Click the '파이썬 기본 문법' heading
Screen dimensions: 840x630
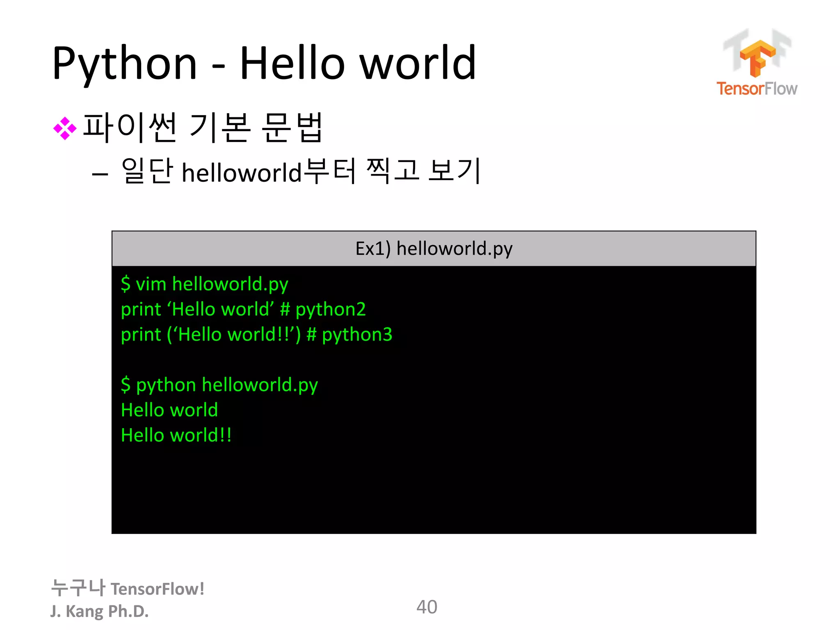click(x=203, y=128)
